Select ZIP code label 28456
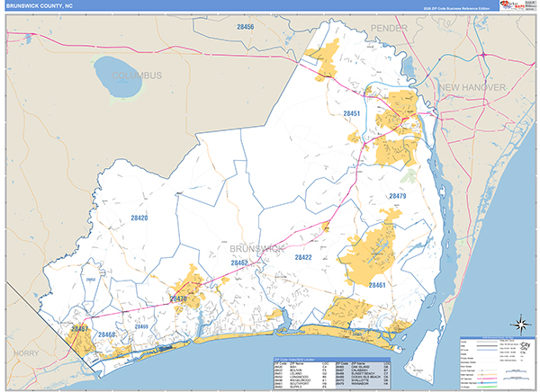Image resolution: width=540 pixels, height=392 pixels. [244, 28]
